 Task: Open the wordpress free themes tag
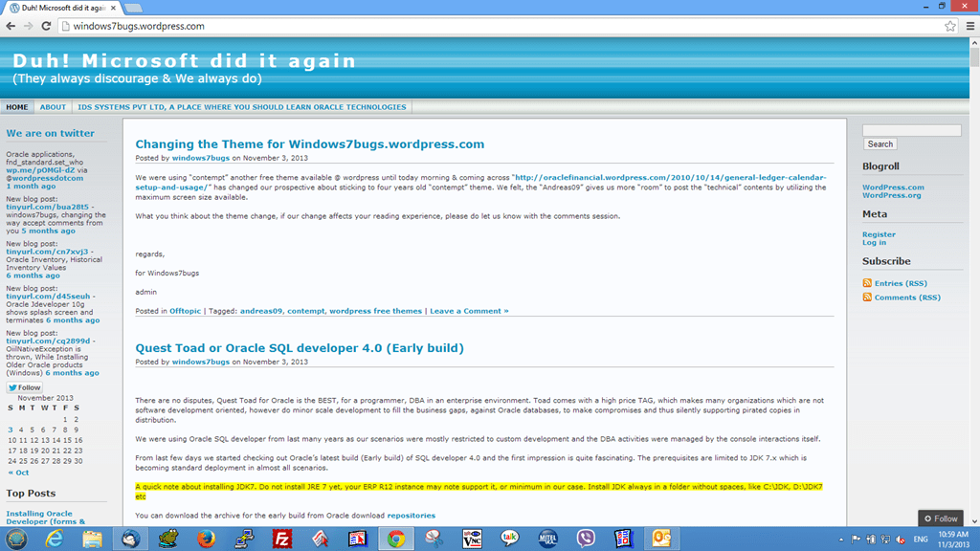tap(375, 311)
